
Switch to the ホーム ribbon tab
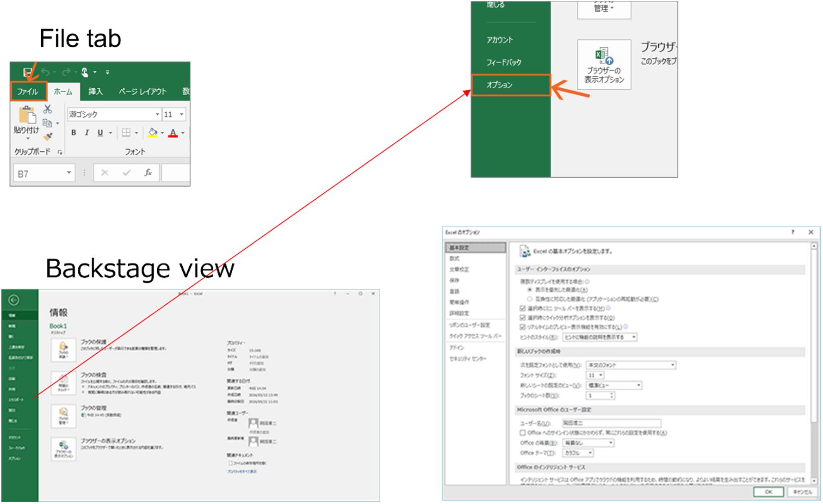63,92
